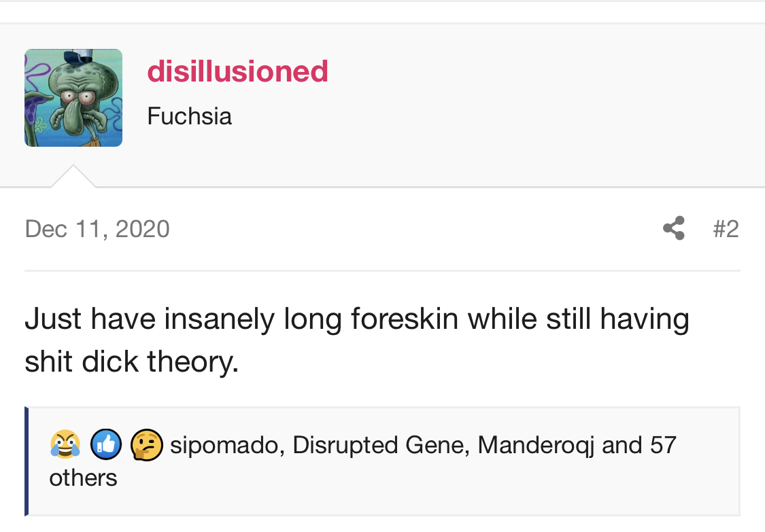Open the Squidward avatar of disillusioned
Viewport: 765px width, 532px height.
coord(73,98)
